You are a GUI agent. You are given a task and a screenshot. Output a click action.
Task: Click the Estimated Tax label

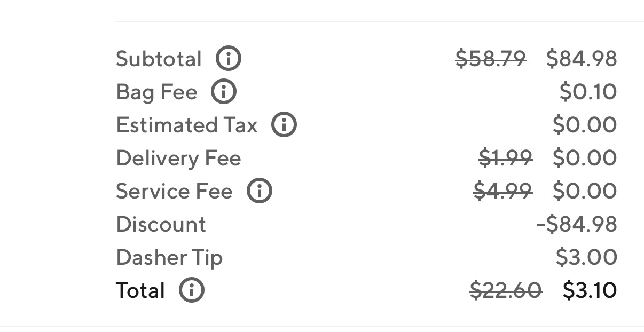[187, 125]
